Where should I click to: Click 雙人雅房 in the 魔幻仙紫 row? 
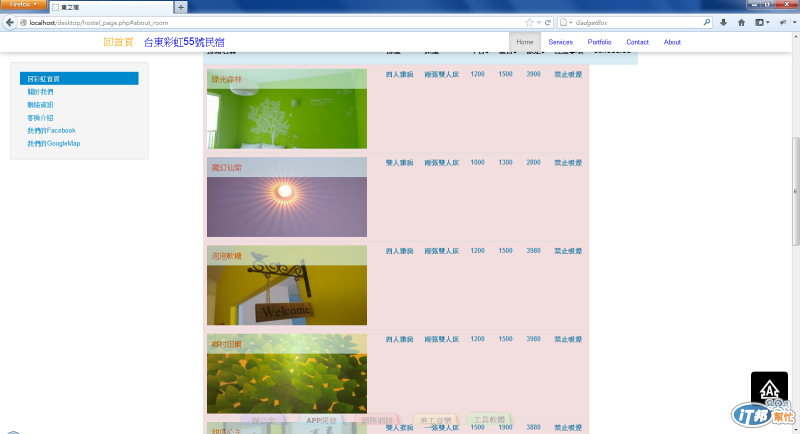(399, 163)
